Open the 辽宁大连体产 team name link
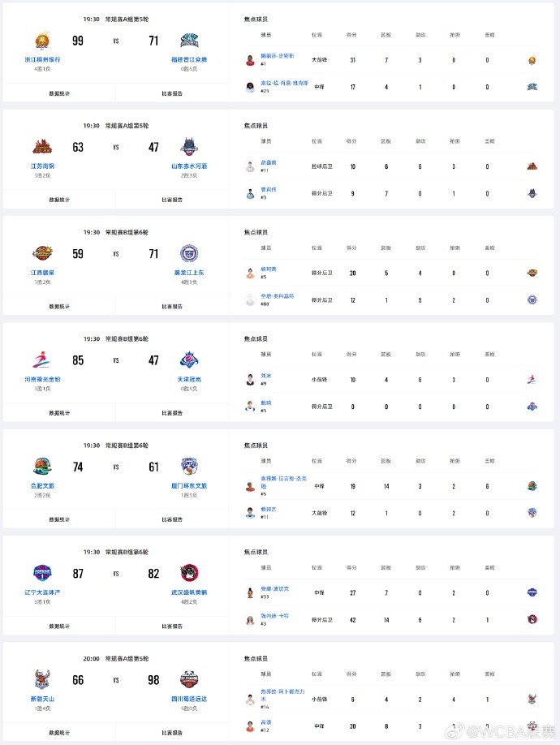560x745 pixels. pyautogui.click(x=42, y=592)
